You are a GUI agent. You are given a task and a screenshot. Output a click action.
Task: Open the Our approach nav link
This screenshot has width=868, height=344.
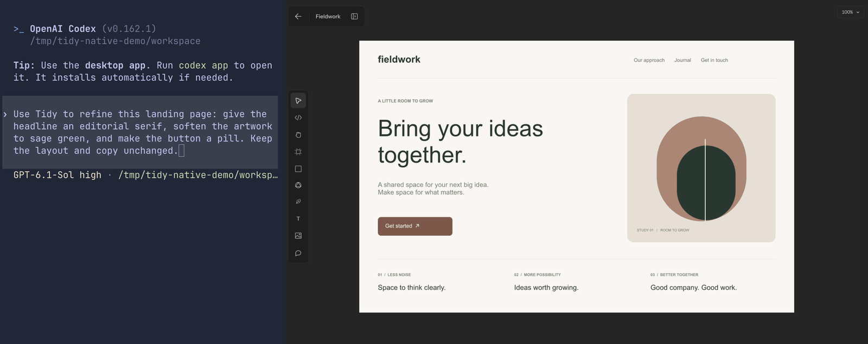[649, 60]
